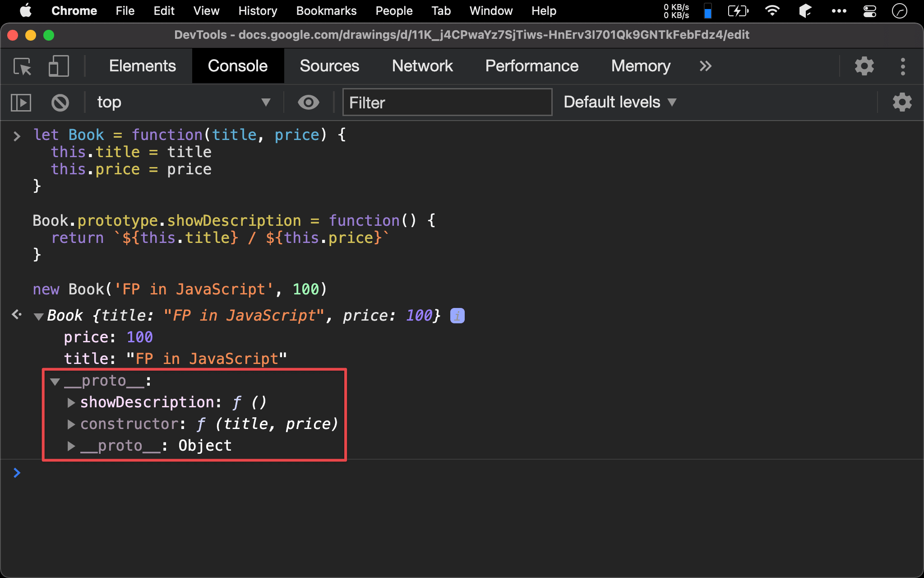Image resolution: width=924 pixels, height=578 pixels.
Task: Open the Bookmarks menu in menu bar
Action: 326,11
